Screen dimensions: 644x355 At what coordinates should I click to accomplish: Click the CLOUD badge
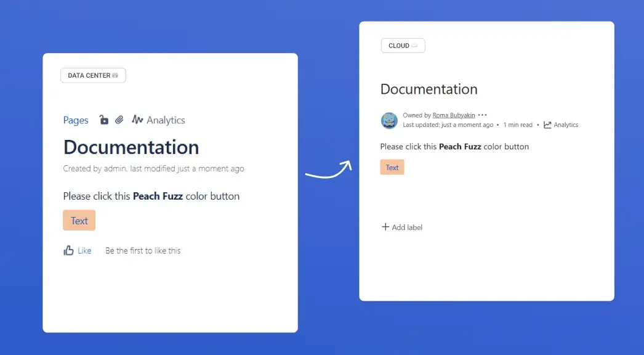[x=403, y=46]
